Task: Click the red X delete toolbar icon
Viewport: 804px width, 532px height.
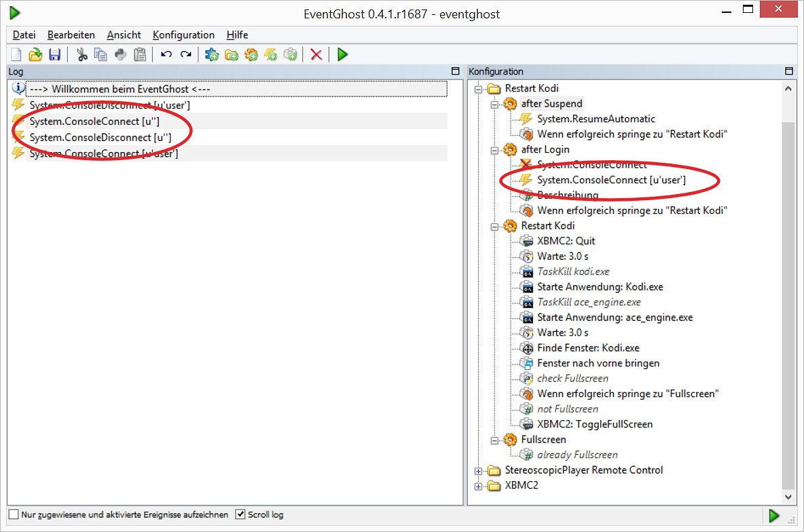Action: coord(316,54)
